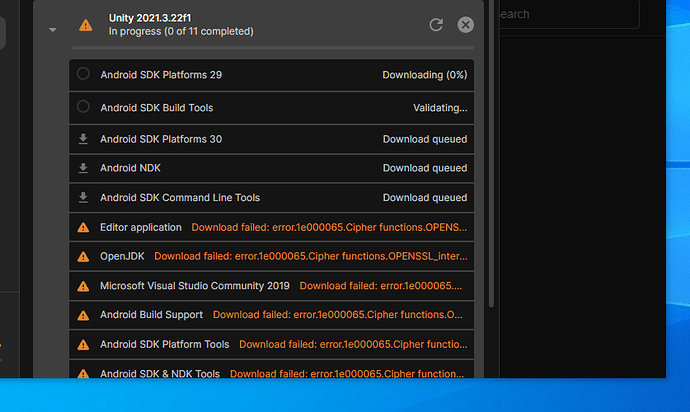690x412 pixels.
Task: Click 'Download queued' status for Android NDK
Action: pos(425,168)
